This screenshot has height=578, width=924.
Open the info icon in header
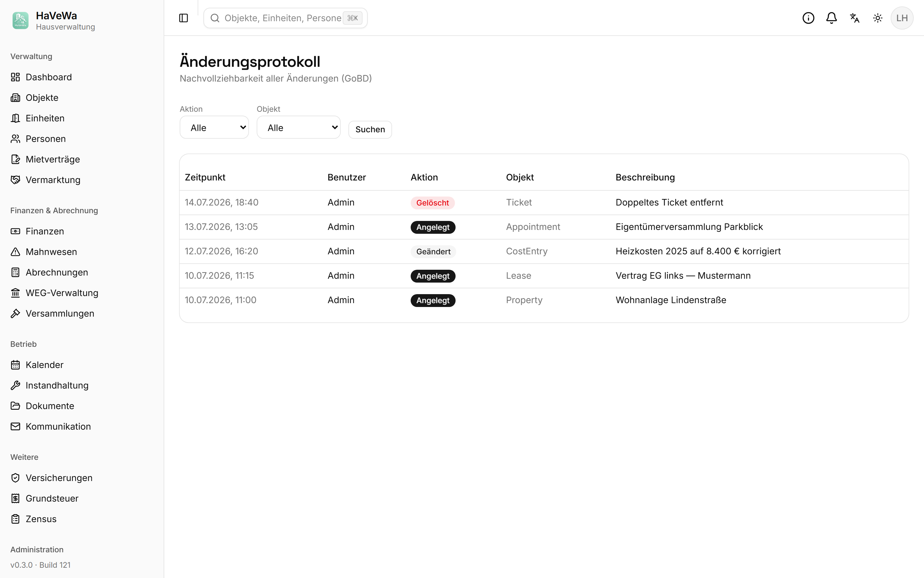point(808,18)
